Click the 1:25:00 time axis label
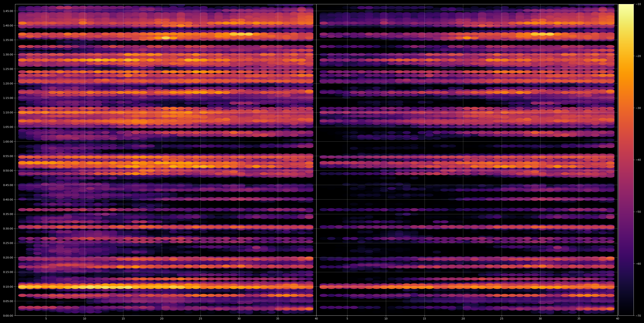Image resolution: width=644 pixels, height=323 pixels. (x=8, y=69)
